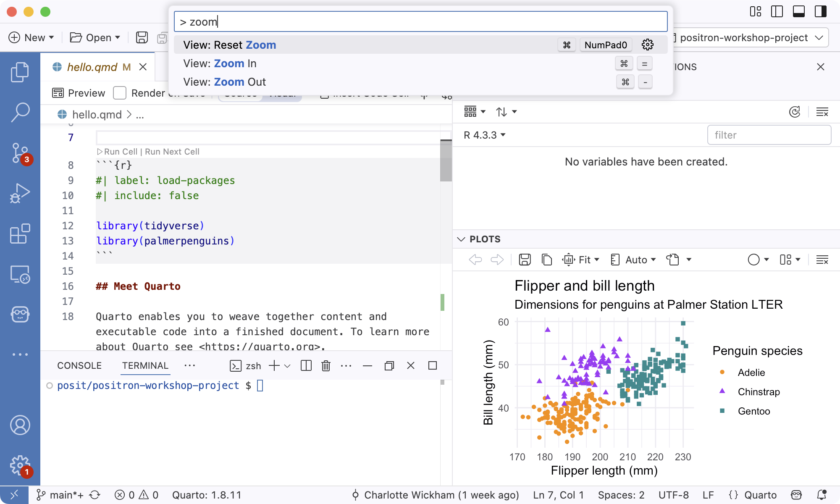Open the Manage gear in activity bar
The height and width of the screenshot is (504, 840).
point(20,465)
